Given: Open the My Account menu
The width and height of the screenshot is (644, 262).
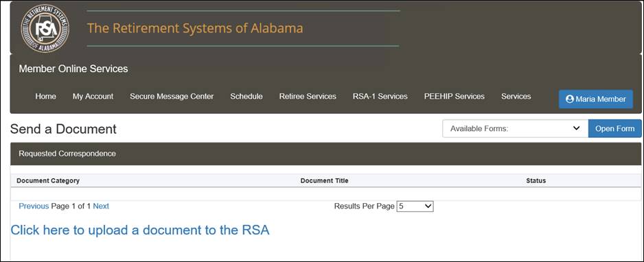Looking at the screenshot, I should [x=93, y=96].
